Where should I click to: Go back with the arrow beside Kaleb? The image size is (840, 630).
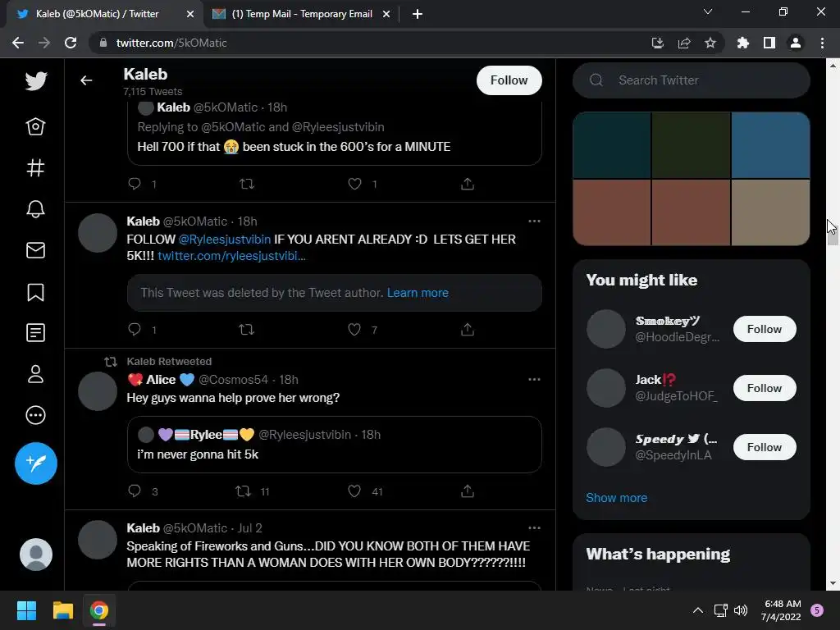(86, 80)
